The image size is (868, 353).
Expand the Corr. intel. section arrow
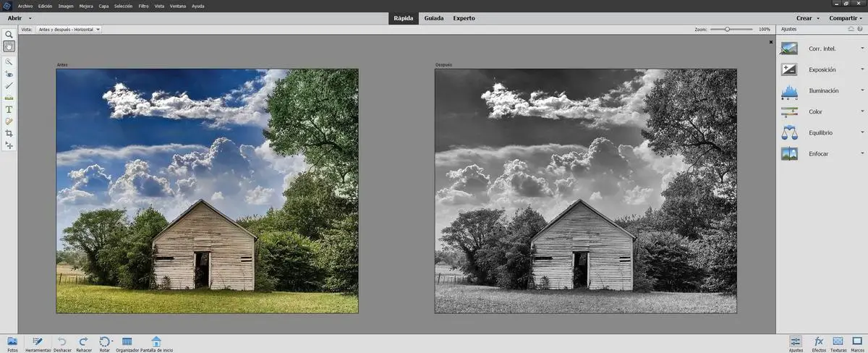pyautogui.click(x=862, y=49)
